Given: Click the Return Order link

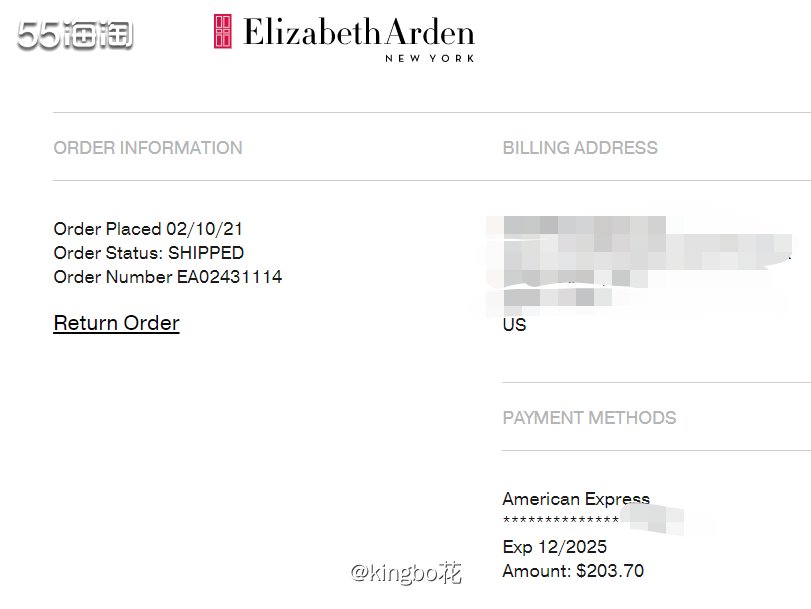Looking at the screenshot, I should point(116,323).
